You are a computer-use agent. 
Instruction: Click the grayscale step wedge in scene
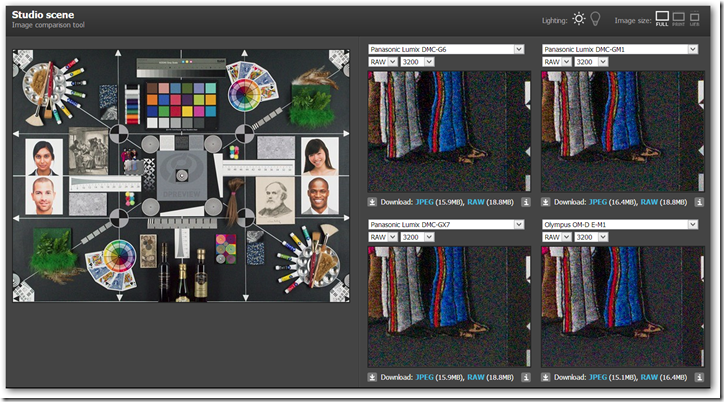(x=181, y=68)
